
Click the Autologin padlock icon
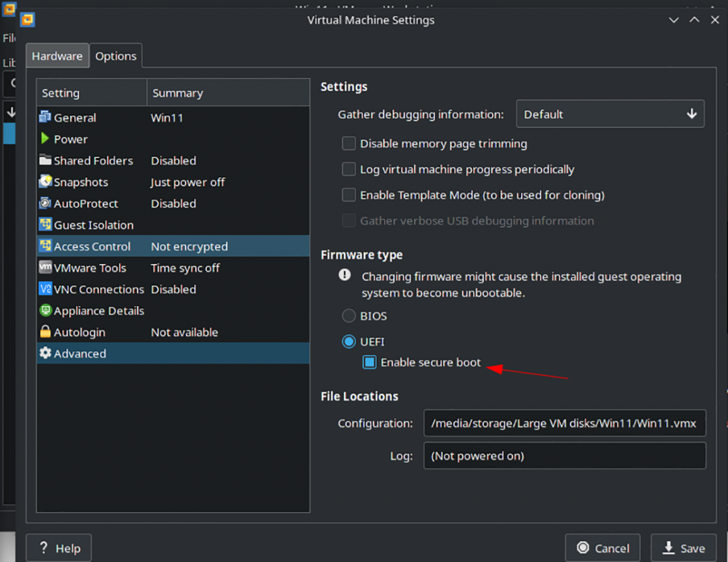point(46,332)
